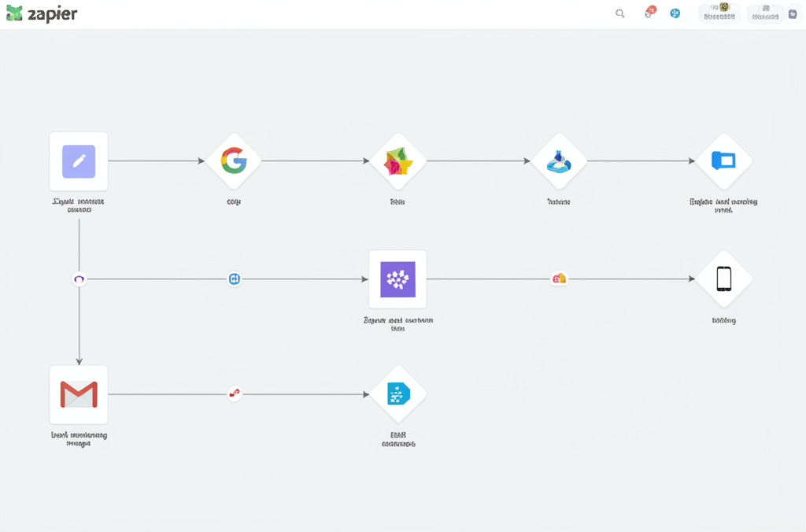Screen dimensions: 806x532
Task: Select the purple square node with white dots
Action: pos(397,279)
